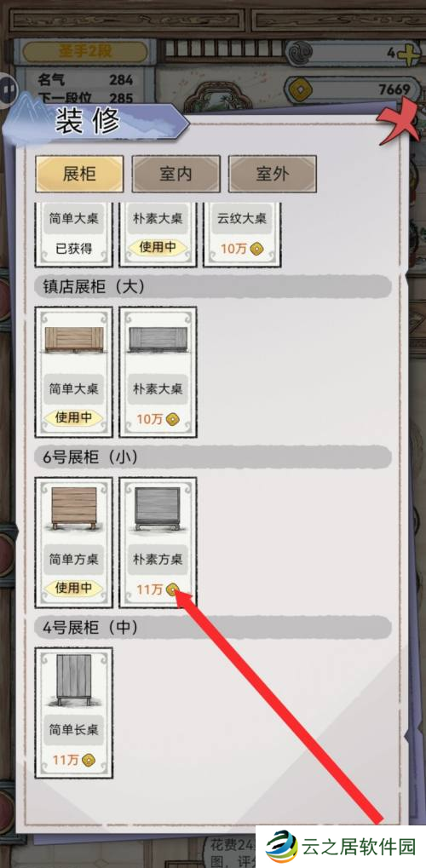
Task: Click the wooden 简单大桌 thumbnail under 镇店展柜
Action: (73, 339)
